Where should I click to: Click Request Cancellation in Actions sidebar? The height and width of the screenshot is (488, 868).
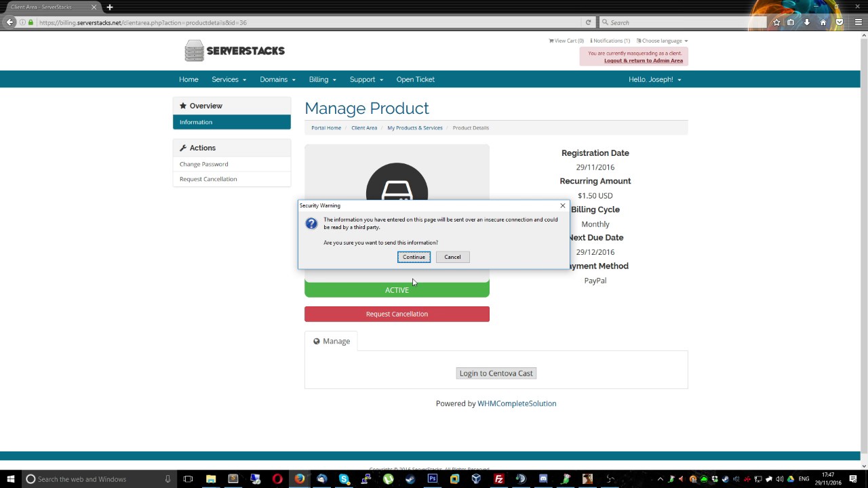[232, 179]
